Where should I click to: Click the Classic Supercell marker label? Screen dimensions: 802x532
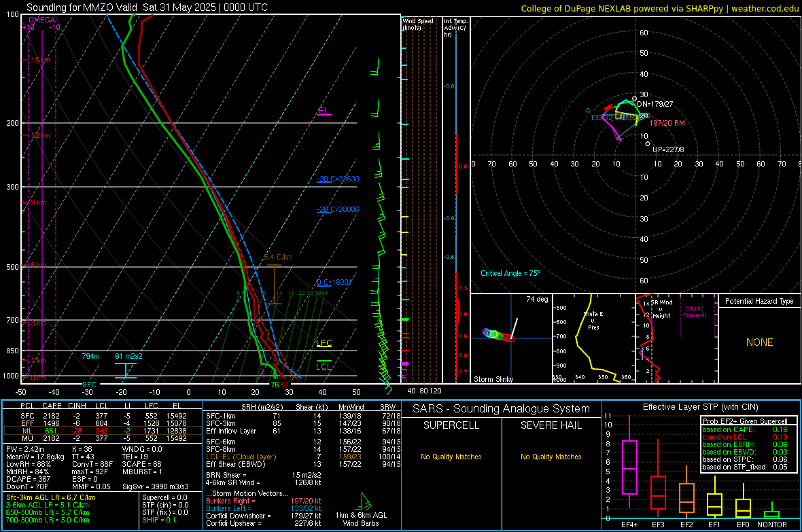[x=694, y=312]
